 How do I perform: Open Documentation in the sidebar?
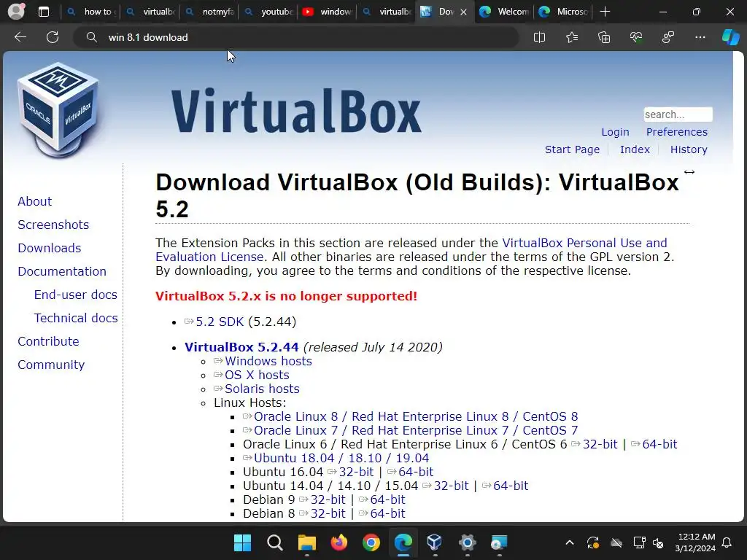62,271
